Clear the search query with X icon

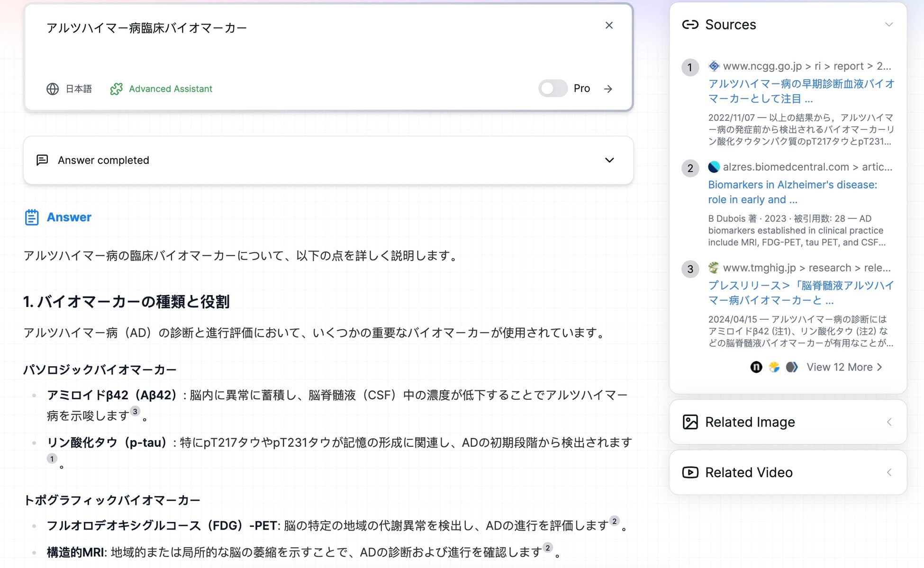[x=609, y=26]
